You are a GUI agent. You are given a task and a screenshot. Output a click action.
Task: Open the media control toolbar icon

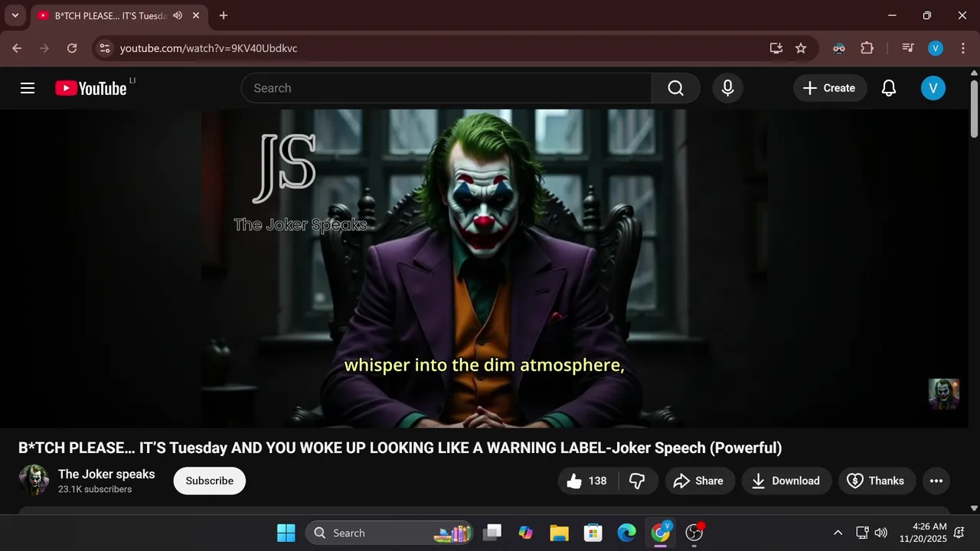[x=908, y=48]
